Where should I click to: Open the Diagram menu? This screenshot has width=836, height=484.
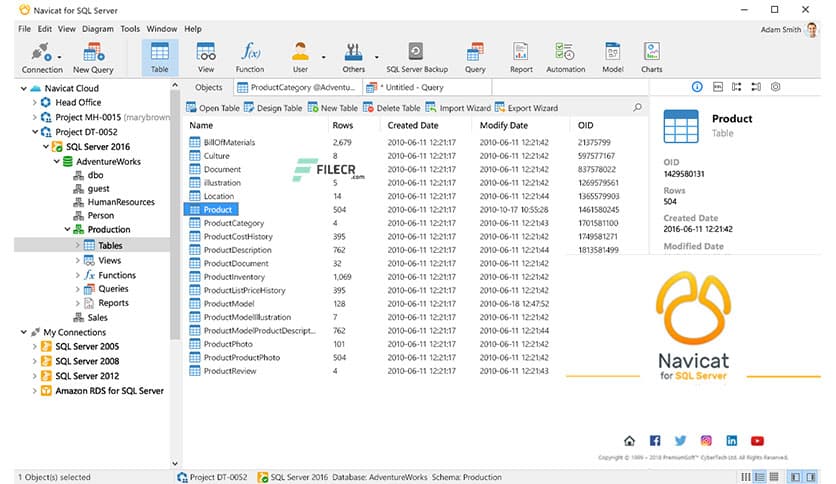[98, 29]
